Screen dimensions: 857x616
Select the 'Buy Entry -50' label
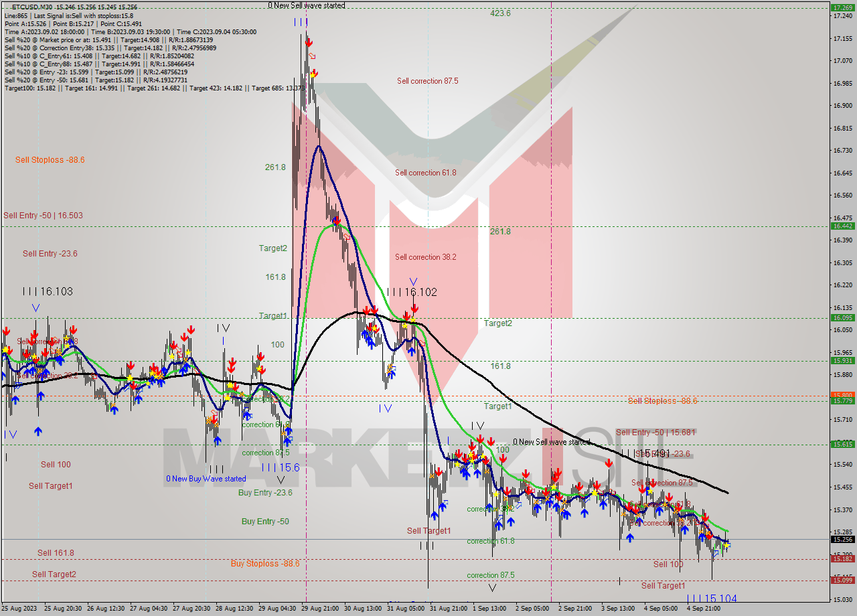[x=265, y=521]
